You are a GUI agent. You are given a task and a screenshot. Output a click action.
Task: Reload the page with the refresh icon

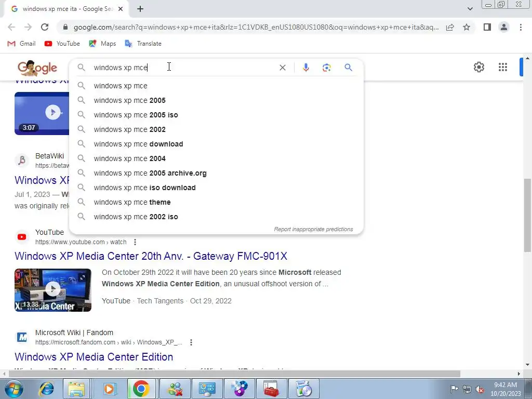(45, 27)
